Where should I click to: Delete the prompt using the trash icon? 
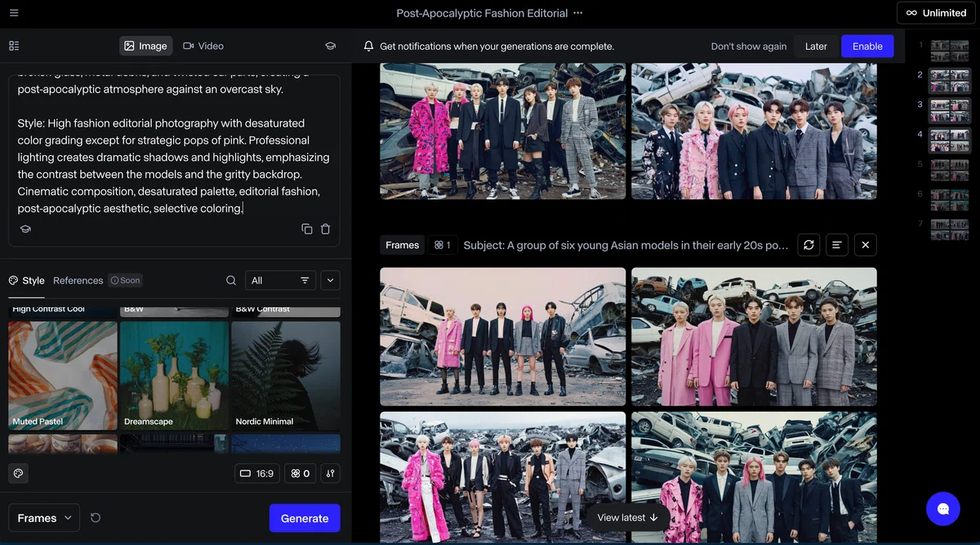pyautogui.click(x=325, y=229)
